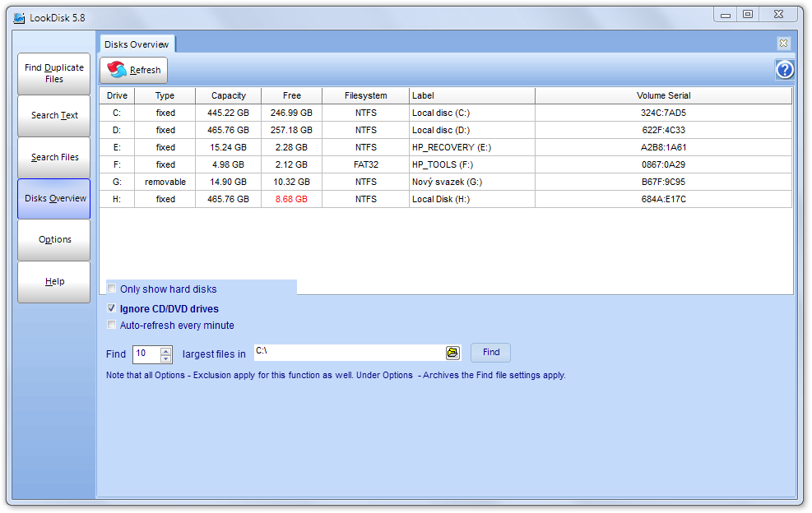Sort by the Type column header
812x513 pixels.
tap(165, 95)
